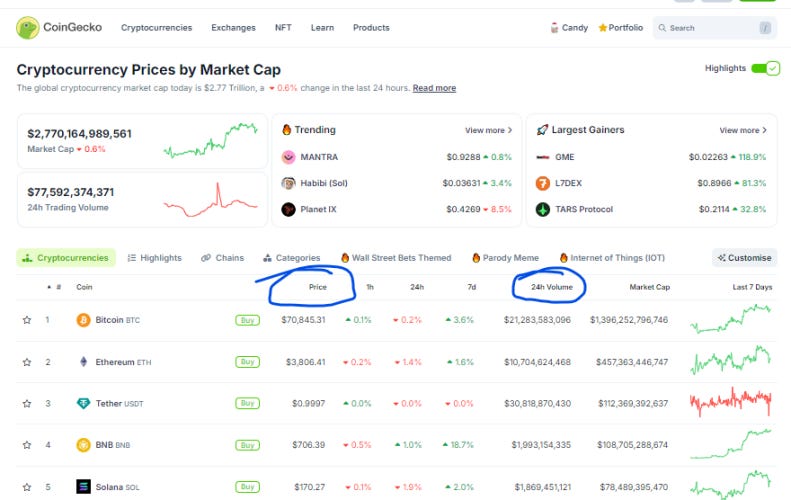Sort by the 7d change column
The image size is (791, 500).
point(472,287)
